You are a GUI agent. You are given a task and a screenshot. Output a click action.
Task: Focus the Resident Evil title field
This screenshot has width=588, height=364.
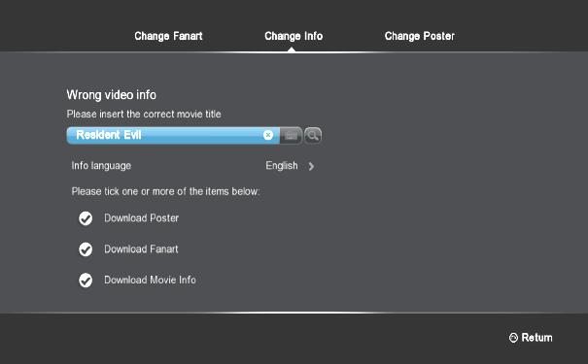pyautogui.click(x=173, y=135)
